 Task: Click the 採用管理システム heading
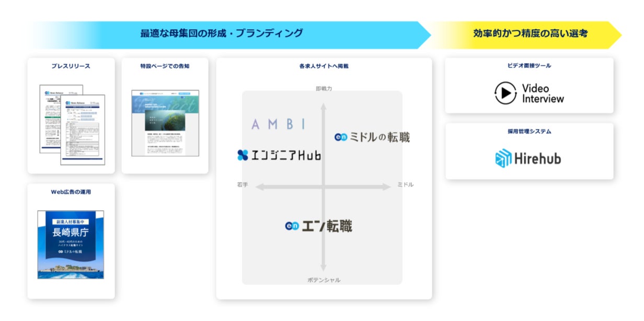pos(529,132)
